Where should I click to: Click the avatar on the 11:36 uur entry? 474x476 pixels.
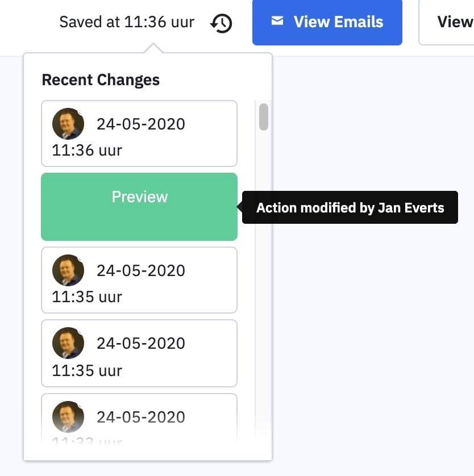click(x=68, y=123)
